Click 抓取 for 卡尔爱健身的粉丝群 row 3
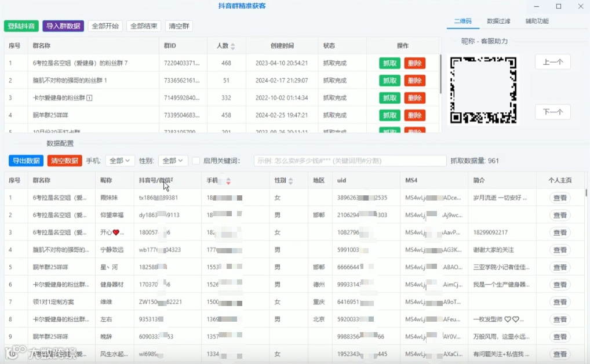Screen dimensions: 590x364 click(389, 98)
